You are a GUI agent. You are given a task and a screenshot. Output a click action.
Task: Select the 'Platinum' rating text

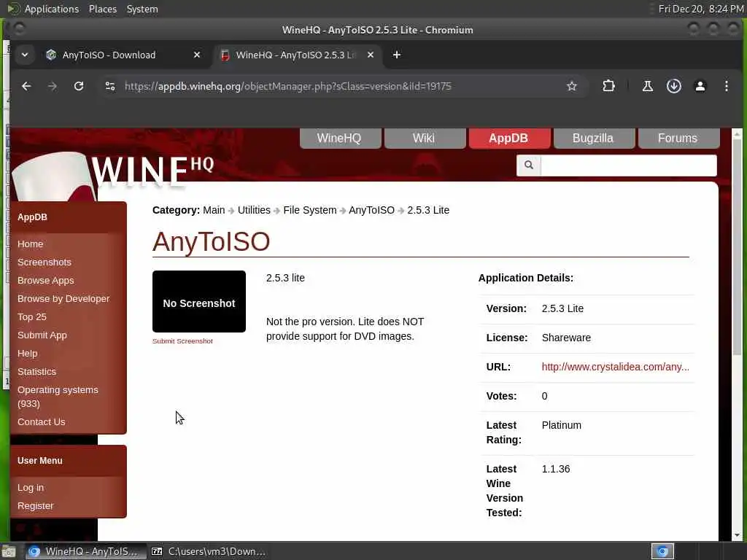561,425
